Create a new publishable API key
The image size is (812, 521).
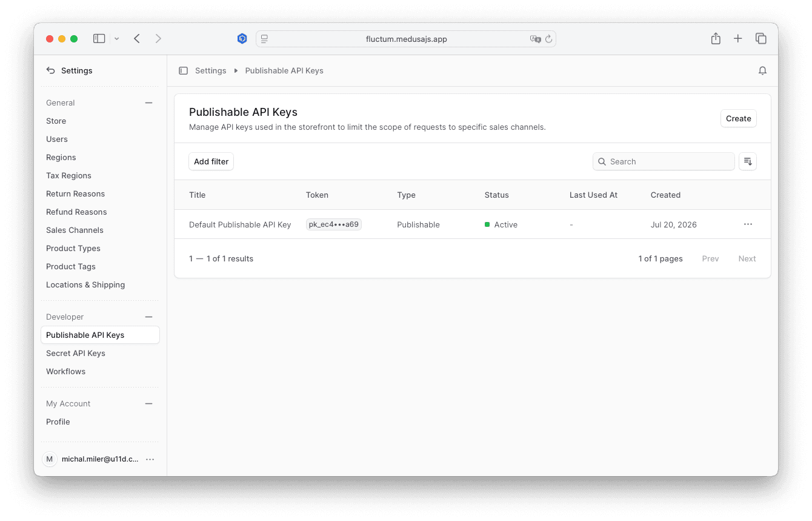738,118
